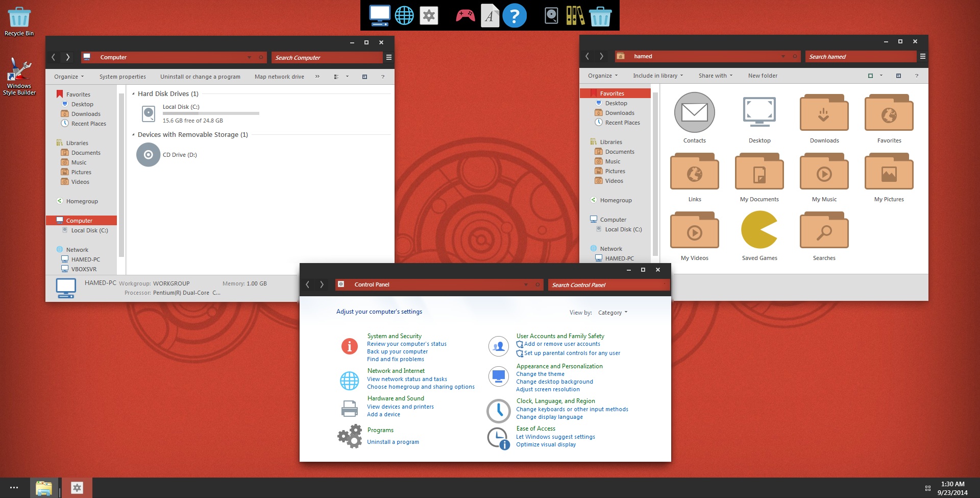The image size is (980, 498).
Task: Open the View by Category dropdown
Action: pos(612,313)
